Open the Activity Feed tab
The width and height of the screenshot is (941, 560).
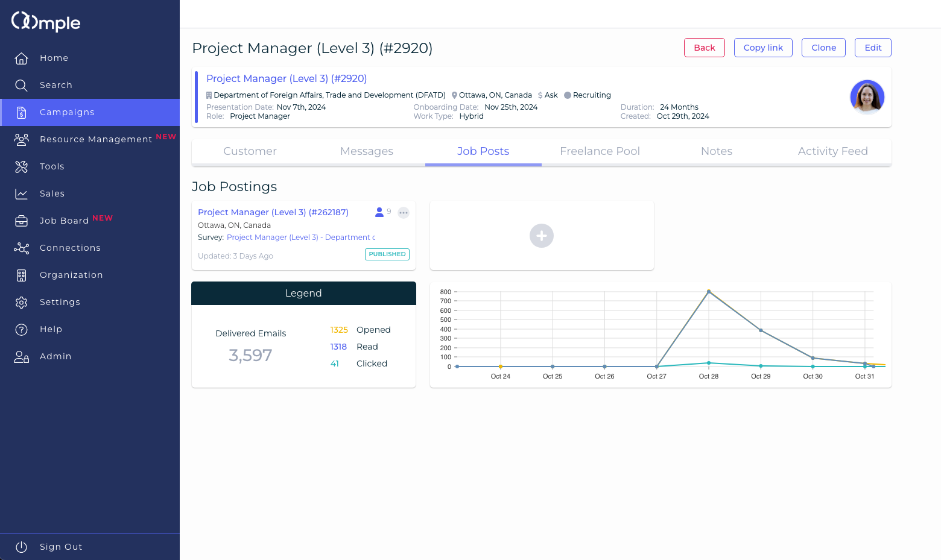(832, 151)
